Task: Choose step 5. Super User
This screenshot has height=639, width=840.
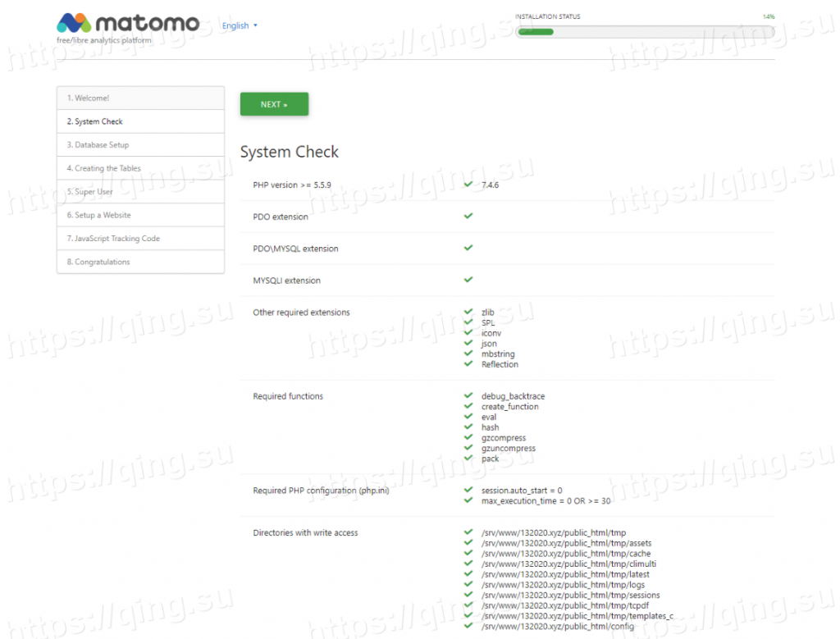Action: click(140, 192)
